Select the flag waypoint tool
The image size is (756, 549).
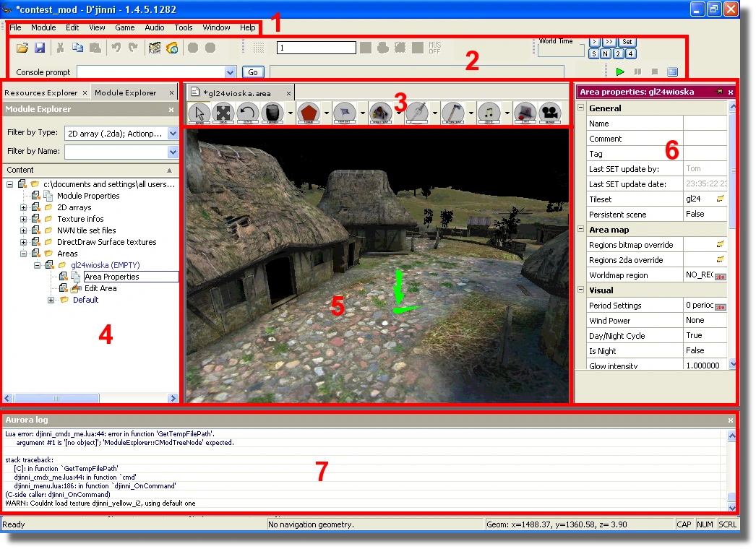(x=345, y=113)
